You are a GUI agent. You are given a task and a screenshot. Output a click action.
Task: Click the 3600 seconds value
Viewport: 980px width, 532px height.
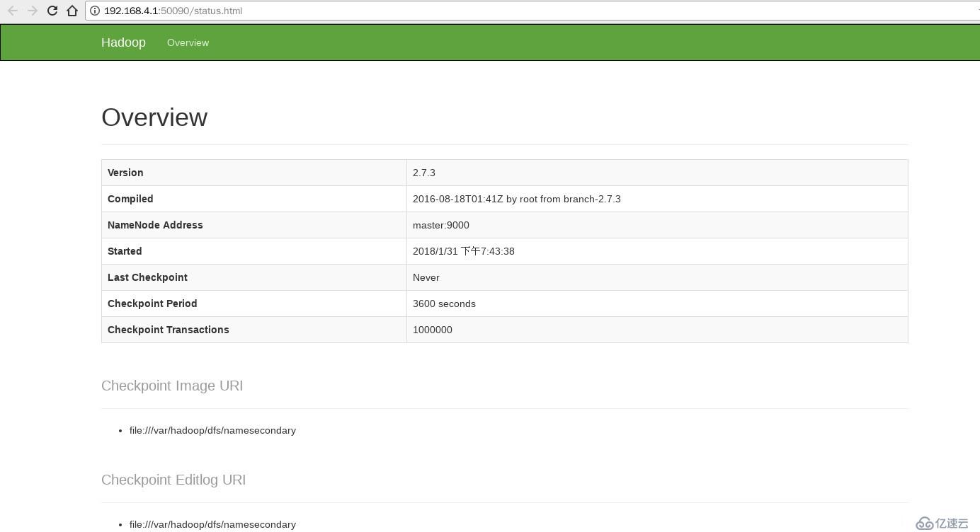(444, 303)
